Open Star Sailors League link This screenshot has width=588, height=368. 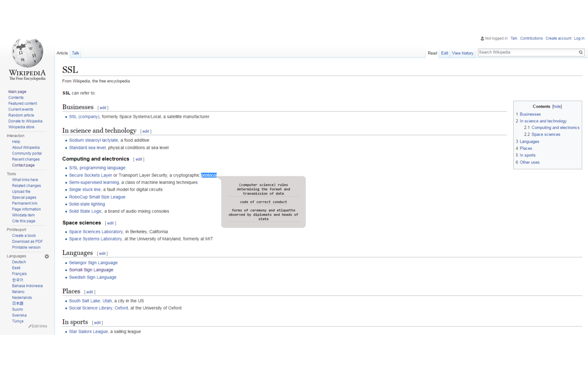(x=88, y=332)
